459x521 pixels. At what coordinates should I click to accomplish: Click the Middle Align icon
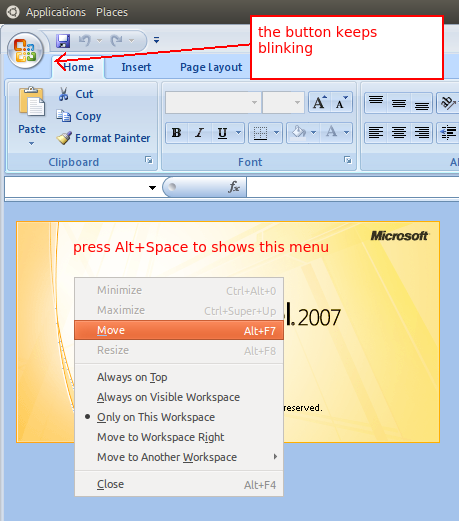[x=399, y=103]
